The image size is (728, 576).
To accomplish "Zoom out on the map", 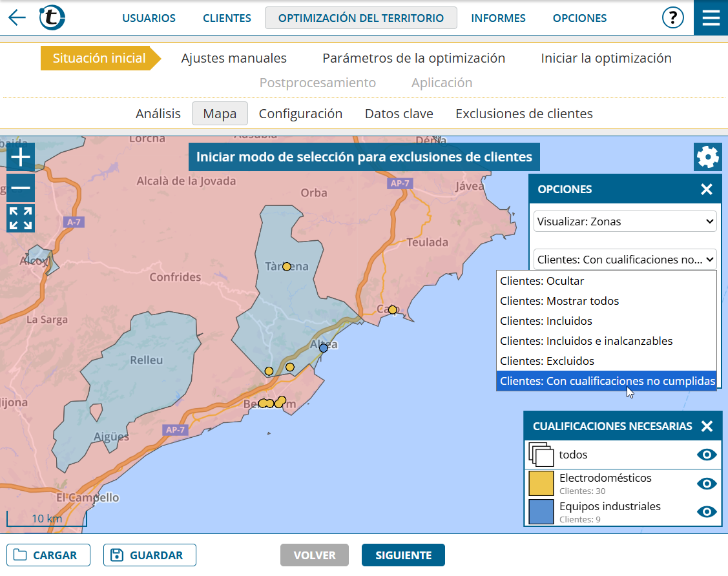I will (x=21, y=188).
